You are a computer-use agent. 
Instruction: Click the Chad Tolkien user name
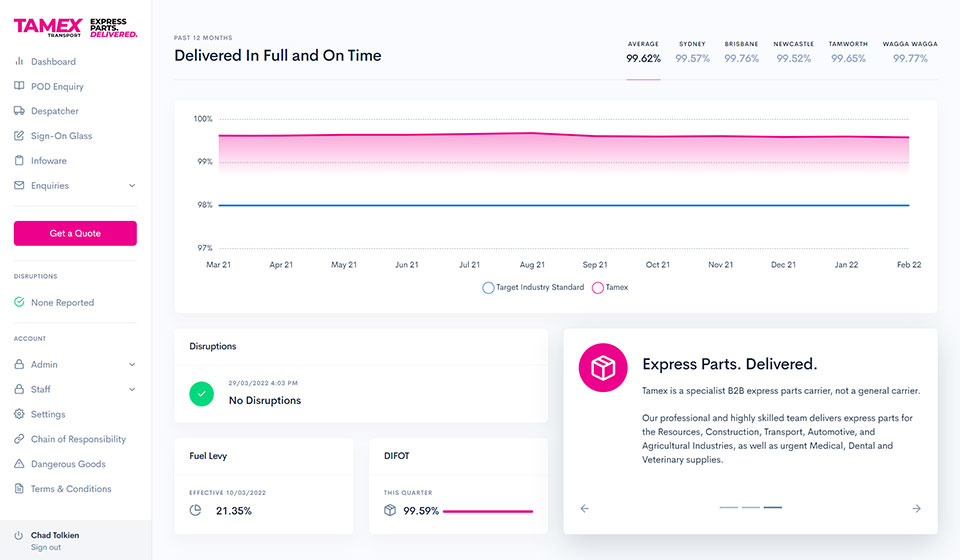pyautogui.click(x=55, y=535)
